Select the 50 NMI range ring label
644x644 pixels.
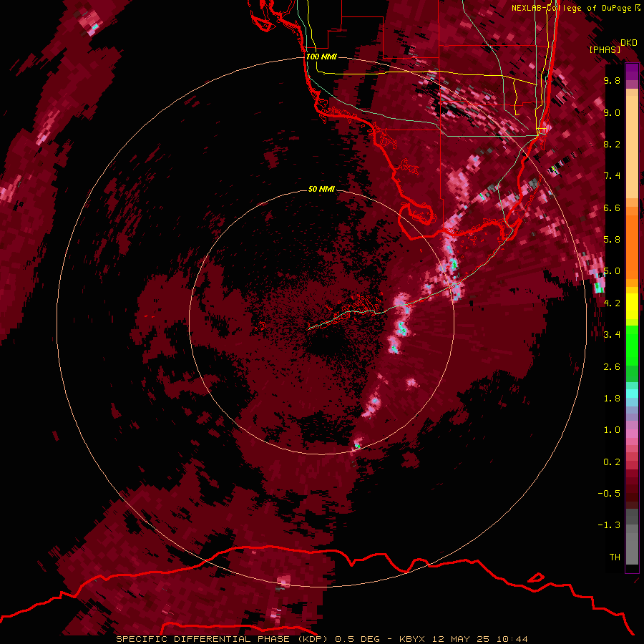[321, 189]
